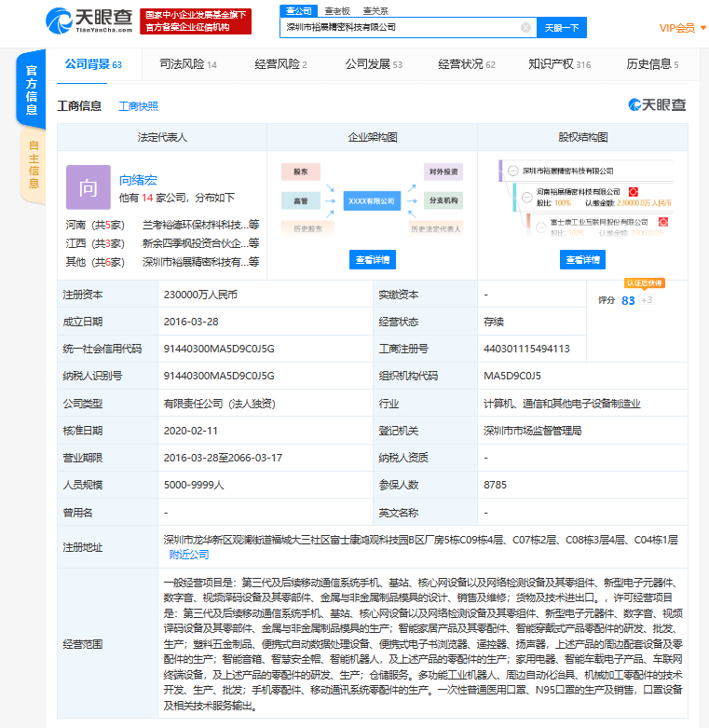Collapse the 富士康工业互联网股份有限公司 node
This screenshot has height=728, width=709.
pyautogui.click(x=541, y=227)
